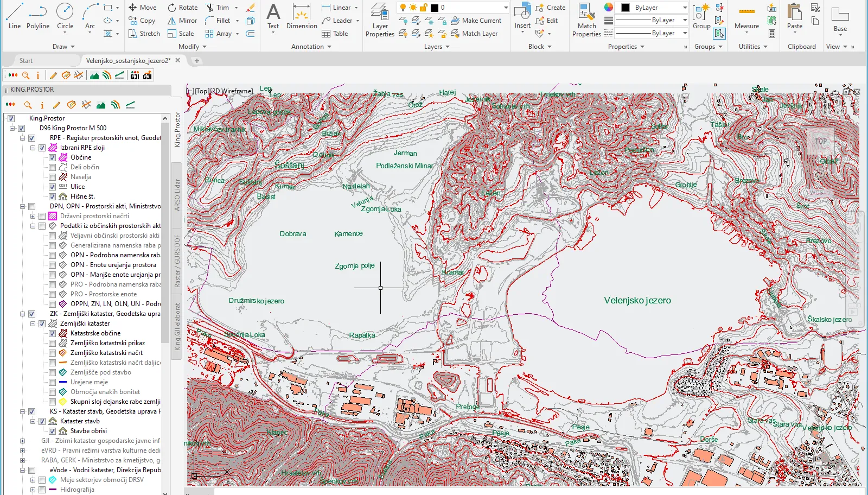Switch to the Start tab
868x495 pixels.
click(26, 61)
